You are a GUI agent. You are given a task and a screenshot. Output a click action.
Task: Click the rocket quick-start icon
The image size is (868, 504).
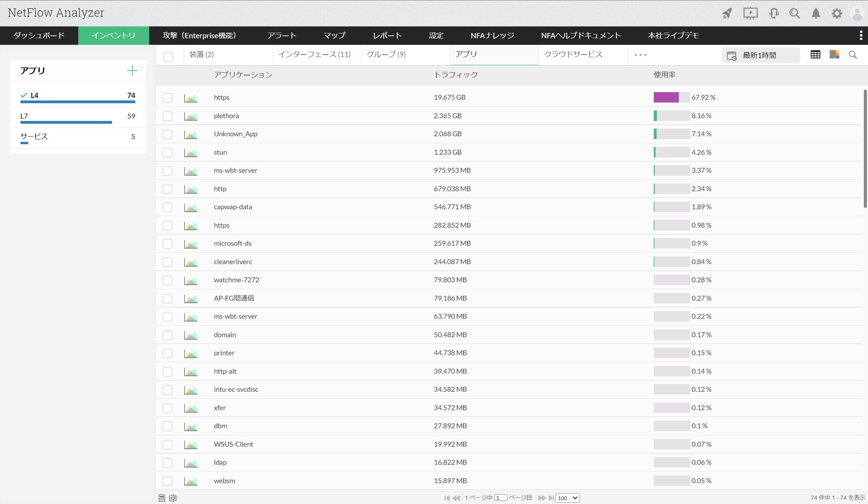click(x=727, y=14)
